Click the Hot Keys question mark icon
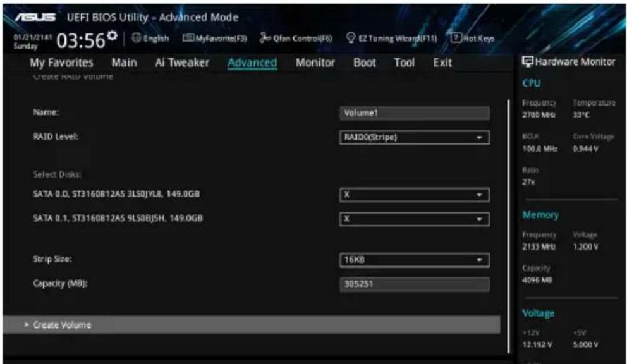Image resolution: width=627 pixels, height=364 pixels. (x=456, y=38)
